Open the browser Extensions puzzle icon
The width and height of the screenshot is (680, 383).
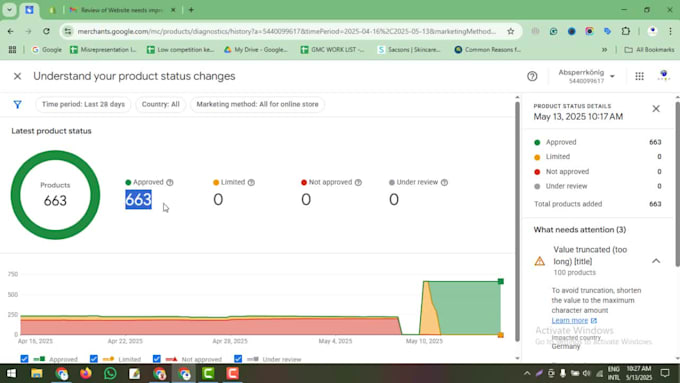tap(625, 31)
